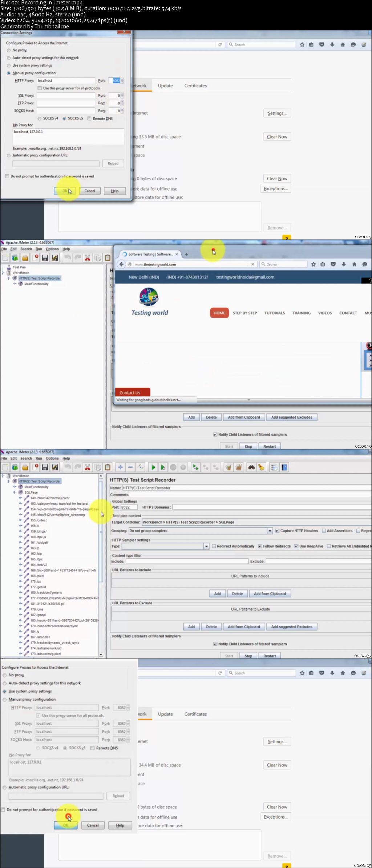The width and height of the screenshot is (372, 868).
Task: Switch to the Update tab in the fourth frame
Action: (x=165, y=714)
